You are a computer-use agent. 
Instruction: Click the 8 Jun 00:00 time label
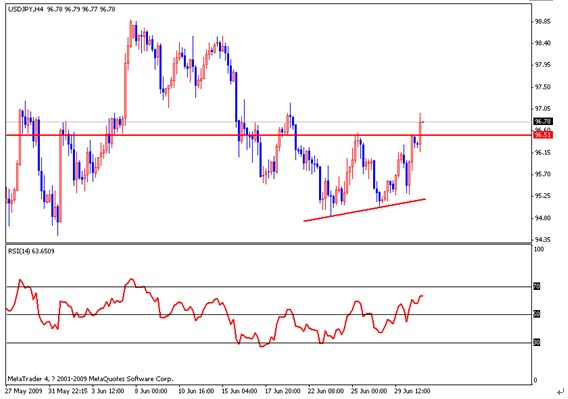pos(151,391)
